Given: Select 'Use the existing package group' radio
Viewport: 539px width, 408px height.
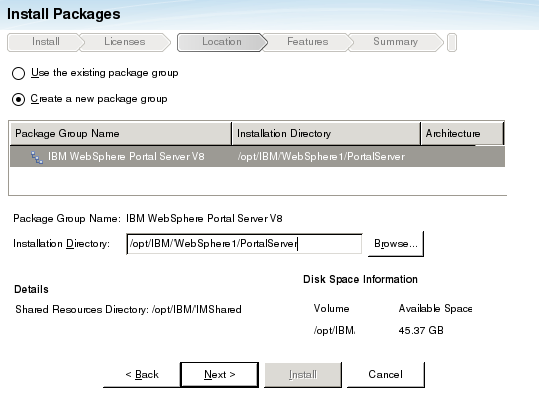Looking at the screenshot, I should coord(18,73).
